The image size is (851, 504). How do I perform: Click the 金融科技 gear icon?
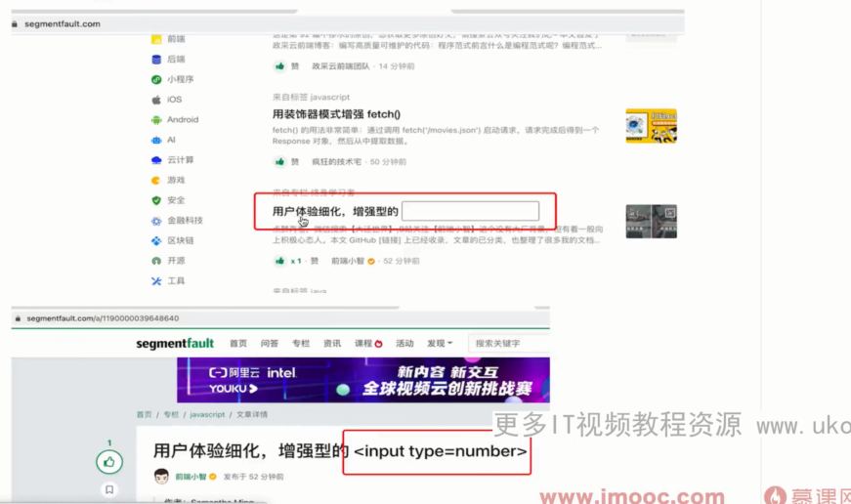[x=156, y=221]
